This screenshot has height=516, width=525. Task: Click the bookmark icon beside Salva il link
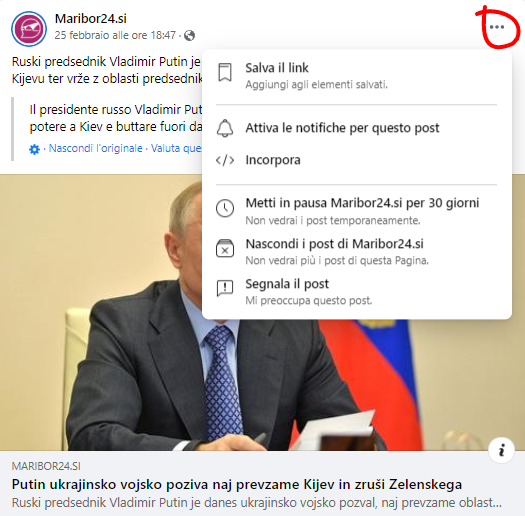[x=225, y=72]
